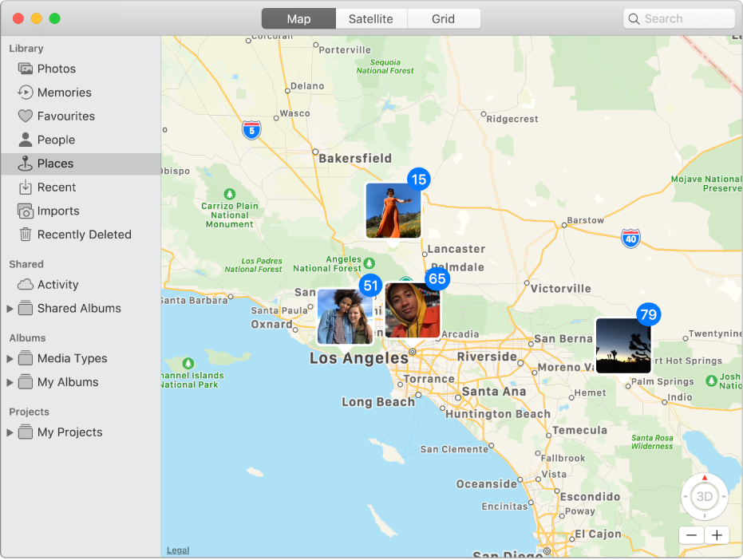Open the photo cluster with 79 photos
This screenshot has width=743, height=560.
click(624, 345)
